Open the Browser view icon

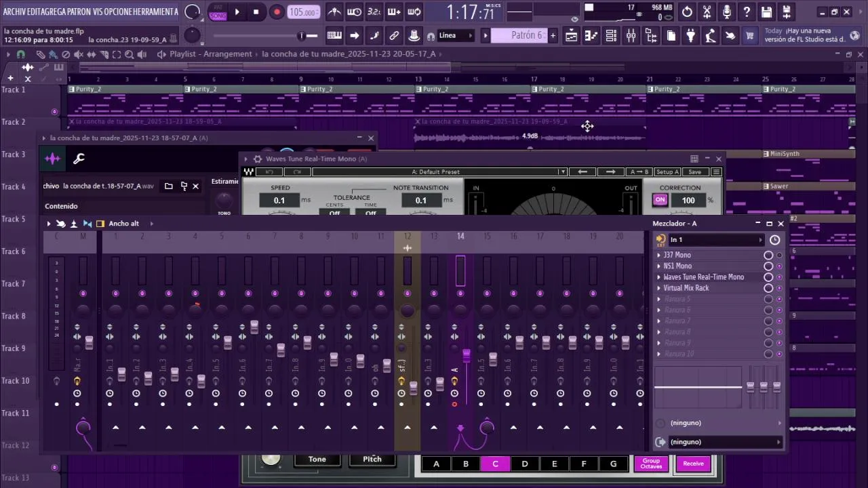click(651, 36)
